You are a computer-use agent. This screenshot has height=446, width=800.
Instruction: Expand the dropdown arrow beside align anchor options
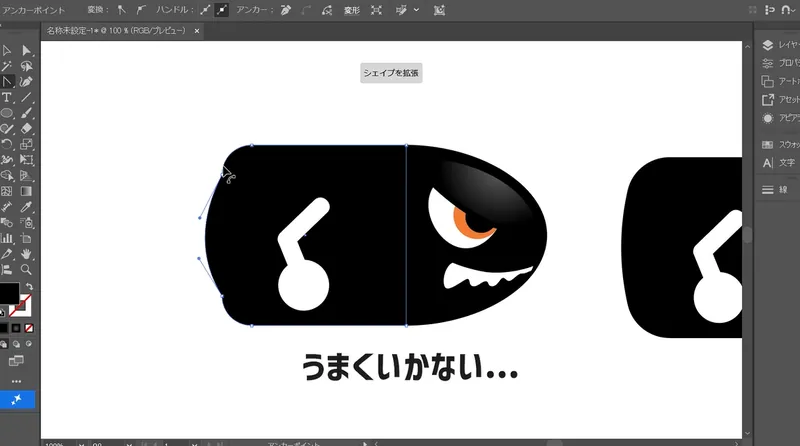coord(416,9)
